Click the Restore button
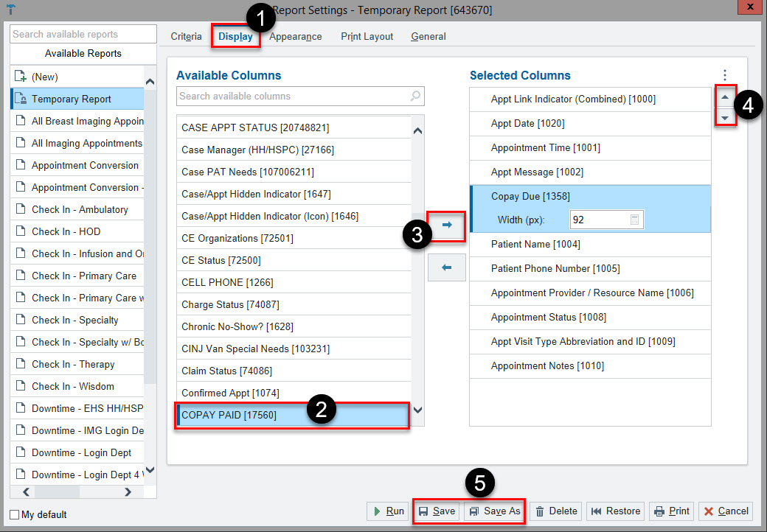 616,511
